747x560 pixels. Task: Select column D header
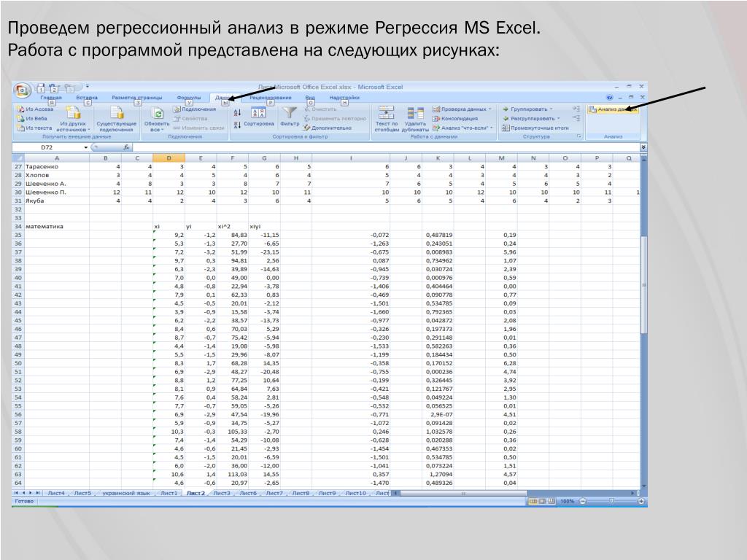point(169,158)
